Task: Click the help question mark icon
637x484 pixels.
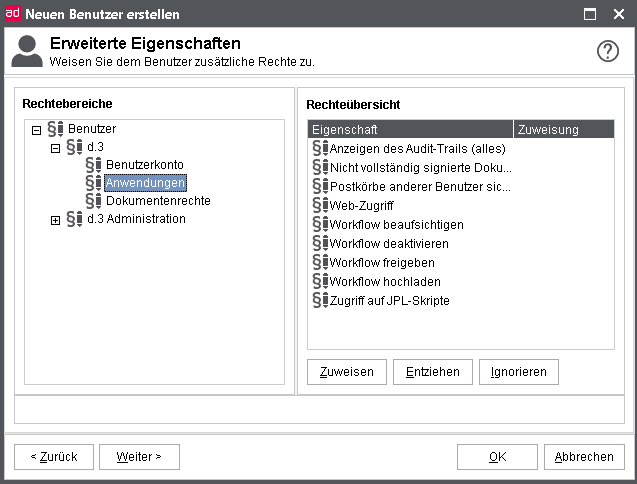Action: coord(608,52)
